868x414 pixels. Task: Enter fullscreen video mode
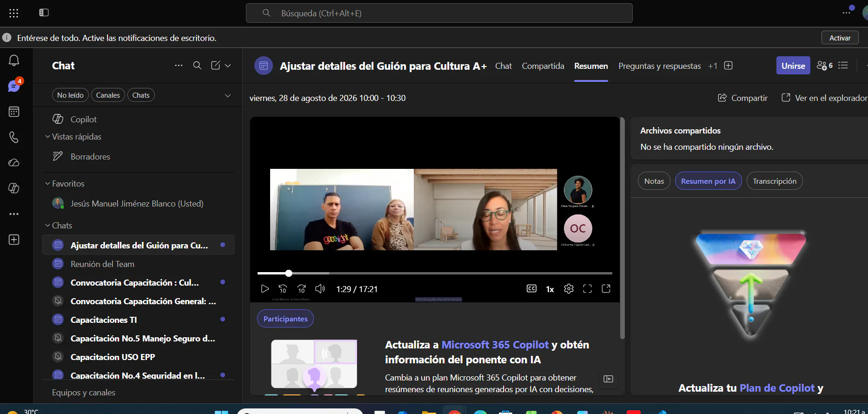point(587,289)
